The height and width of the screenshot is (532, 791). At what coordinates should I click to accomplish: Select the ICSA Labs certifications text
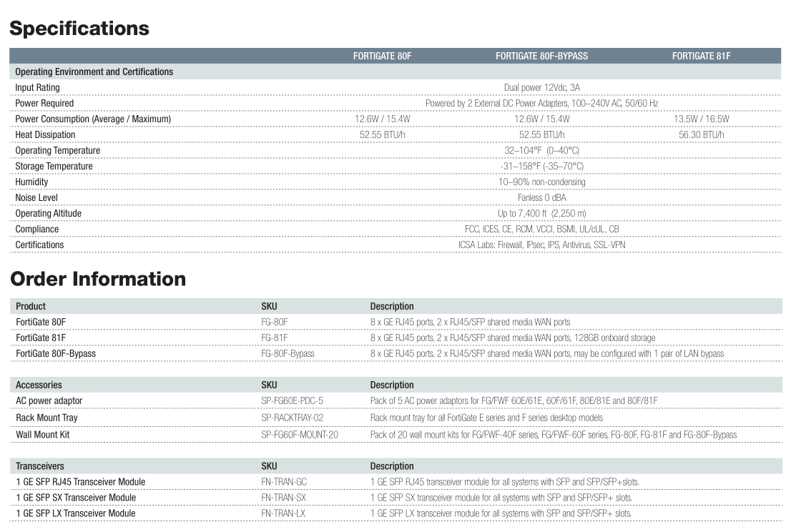coord(541,245)
